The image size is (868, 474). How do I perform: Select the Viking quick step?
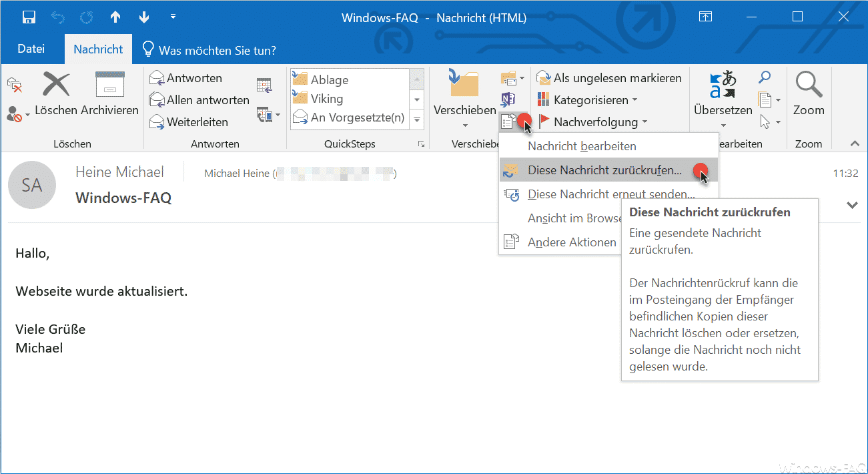[350, 98]
